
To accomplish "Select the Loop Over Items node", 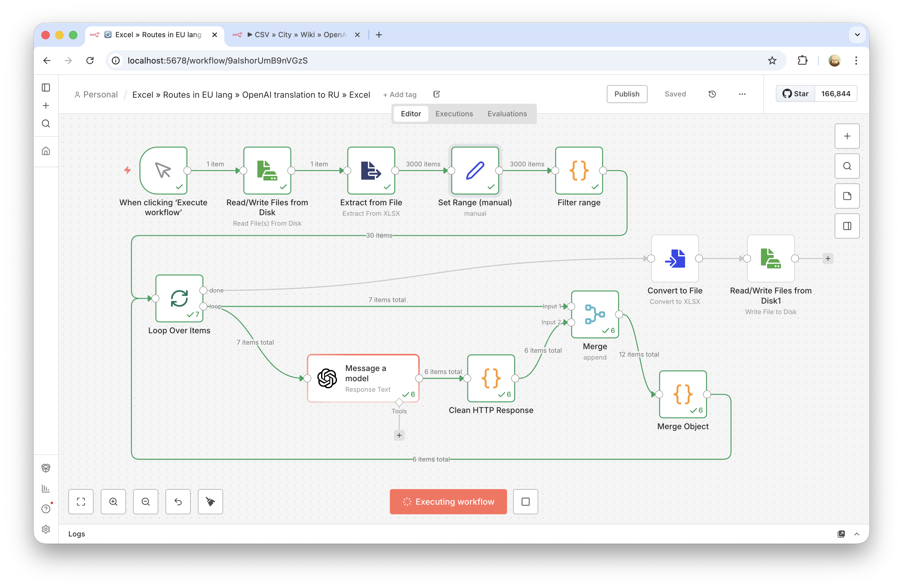I will (x=179, y=298).
